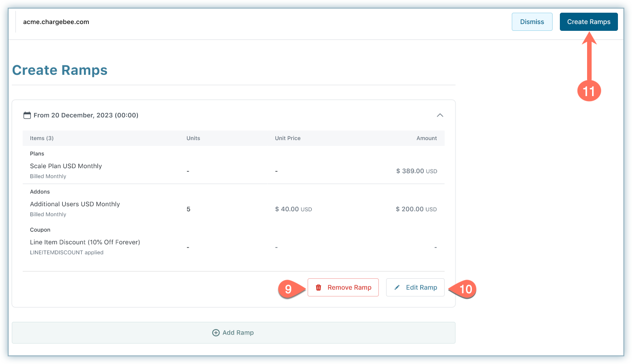Select the Scale Plan USD Monthly item
Image resolution: width=632 pixels, height=364 pixels.
66,166
